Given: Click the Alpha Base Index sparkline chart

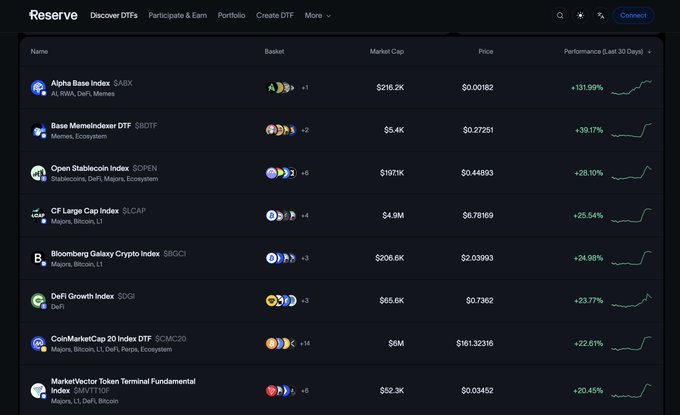Looking at the screenshot, I should tap(631, 87).
